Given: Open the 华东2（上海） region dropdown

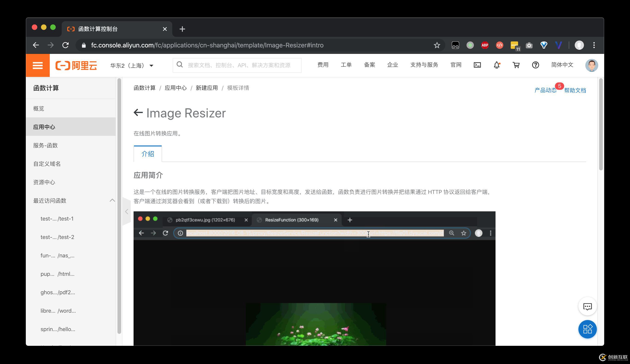Looking at the screenshot, I should coord(132,65).
